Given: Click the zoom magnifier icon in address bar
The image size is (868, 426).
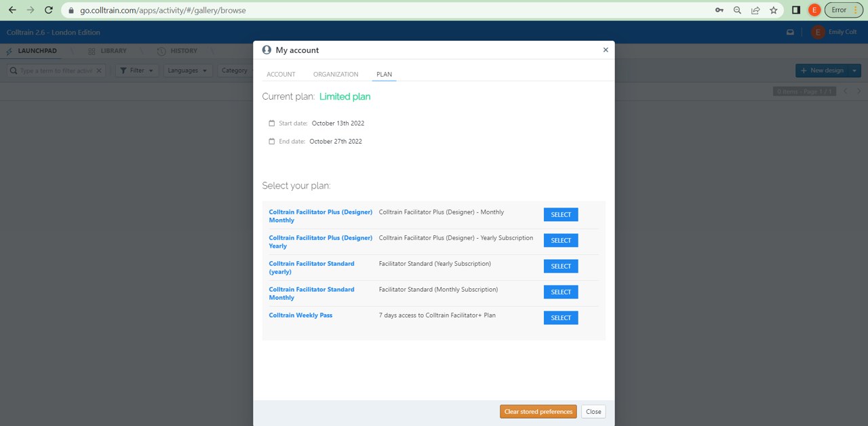Looking at the screenshot, I should (738, 10).
